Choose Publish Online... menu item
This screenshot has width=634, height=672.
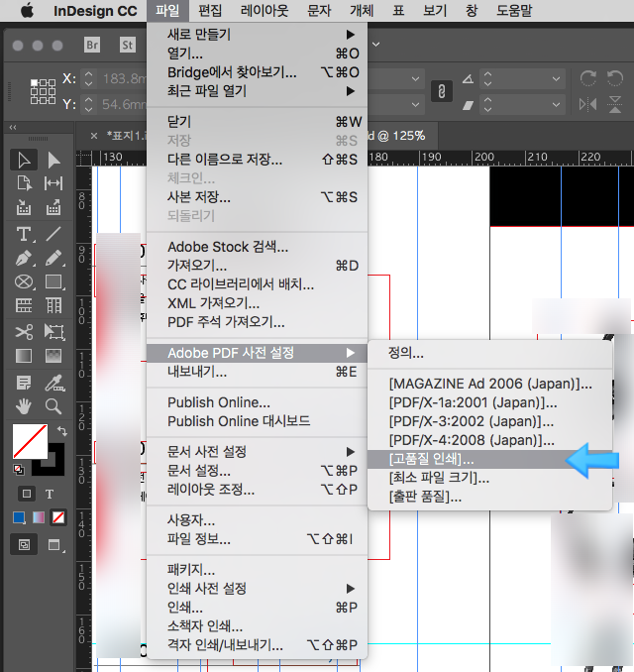pos(257,402)
